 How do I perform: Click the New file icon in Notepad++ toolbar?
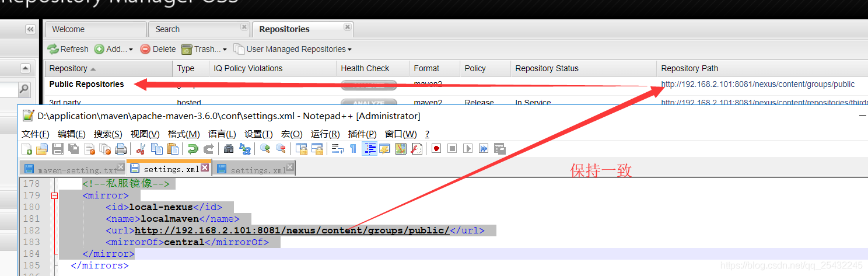26,149
